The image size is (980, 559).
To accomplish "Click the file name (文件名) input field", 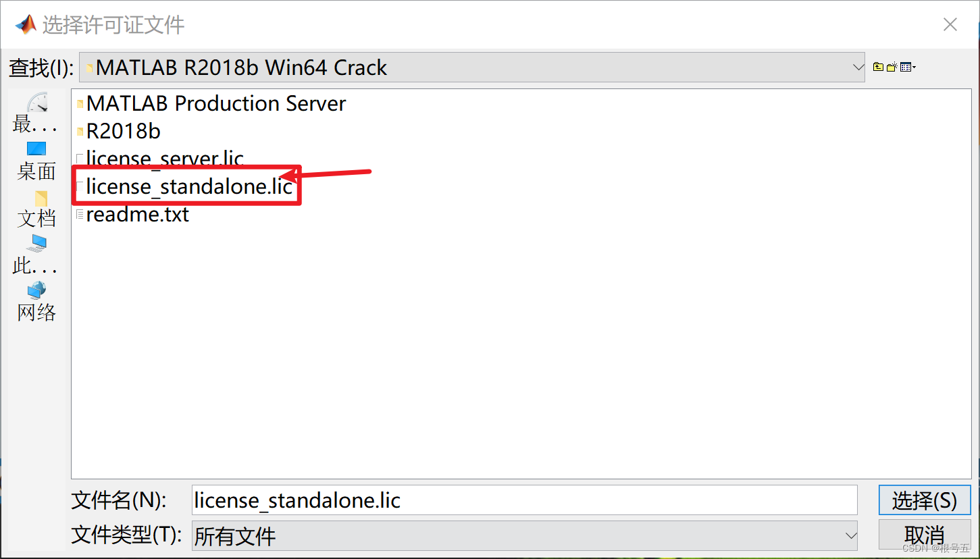I will point(524,500).
